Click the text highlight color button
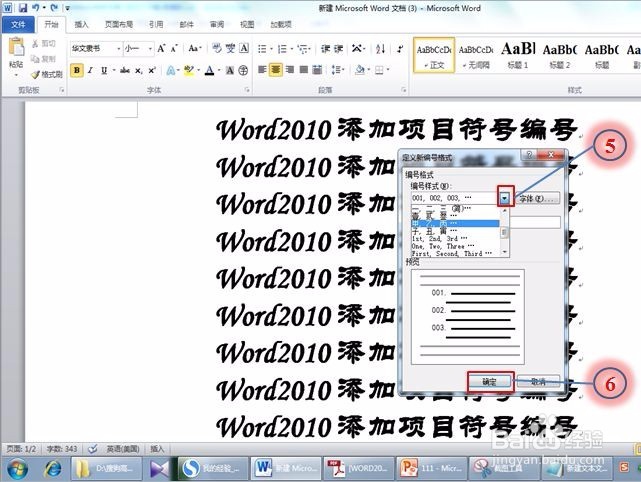The width and height of the screenshot is (641, 482). click(x=188, y=70)
